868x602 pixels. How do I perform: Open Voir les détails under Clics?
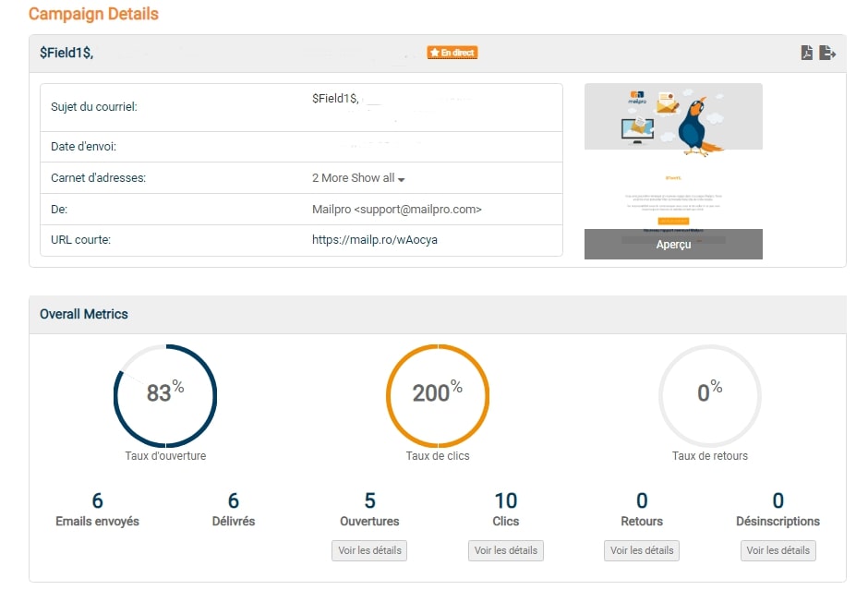tap(505, 550)
